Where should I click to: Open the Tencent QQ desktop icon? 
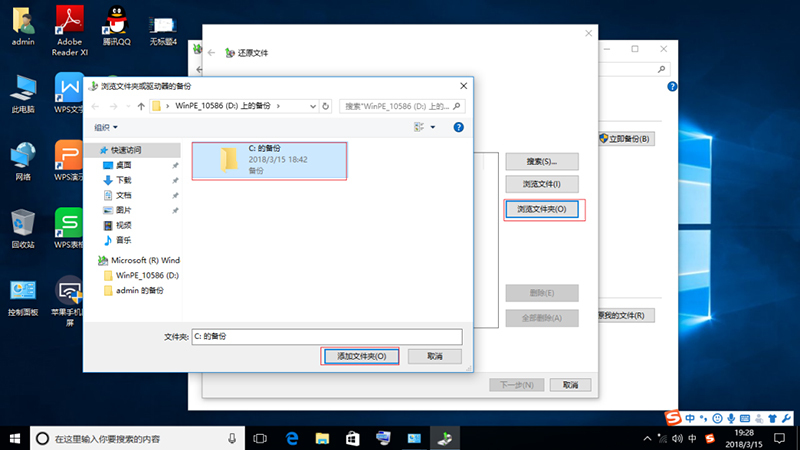(116, 26)
